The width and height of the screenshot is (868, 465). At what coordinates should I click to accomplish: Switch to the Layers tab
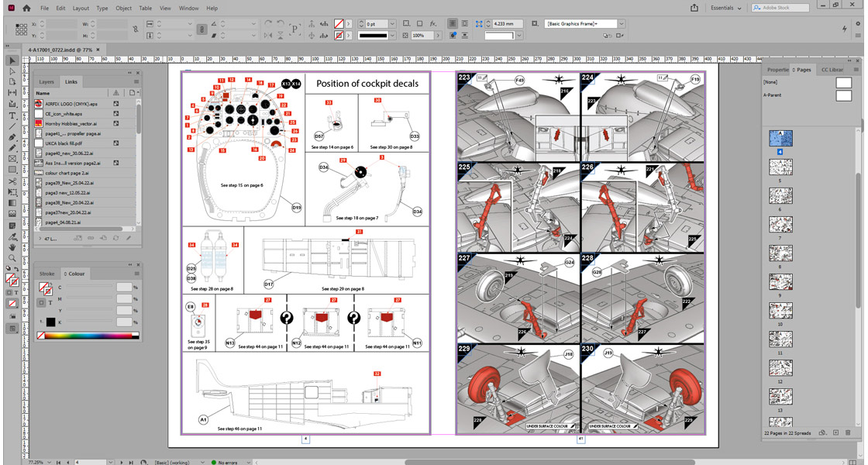[x=46, y=81]
